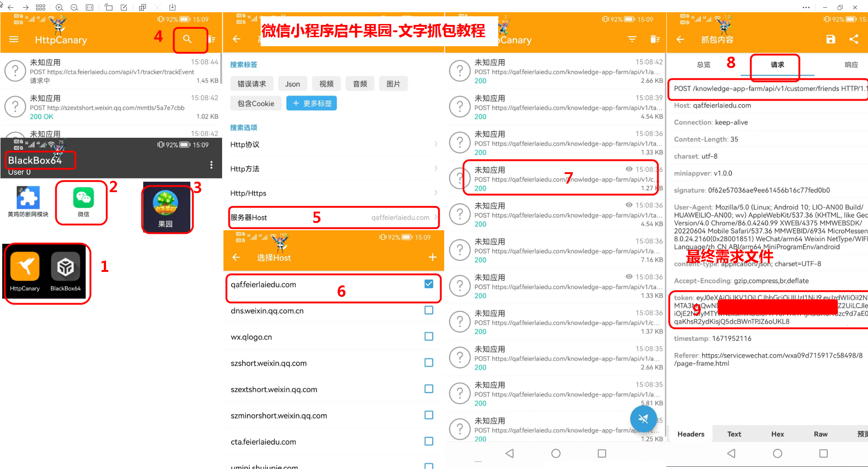Image resolution: width=868 pixels, height=469 pixels.
Task: Switch to the 总览 tab
Action: 703,65
